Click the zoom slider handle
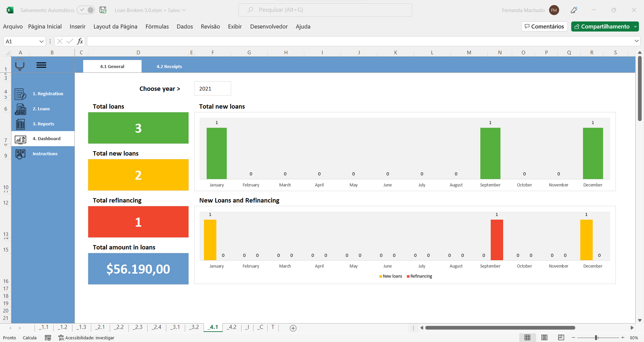The image size is (644, 342). click(596, 338)
